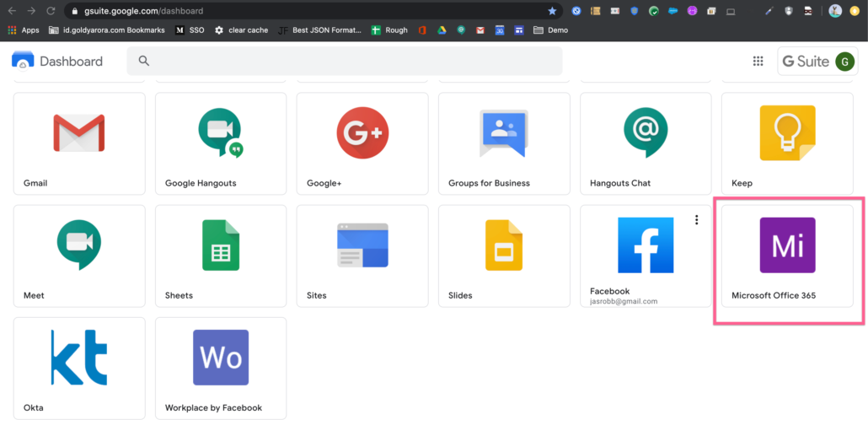Click the Okta label text
The height and width of the screenshot is (436, 868).
pyautogui.click(x=33, y=407)
